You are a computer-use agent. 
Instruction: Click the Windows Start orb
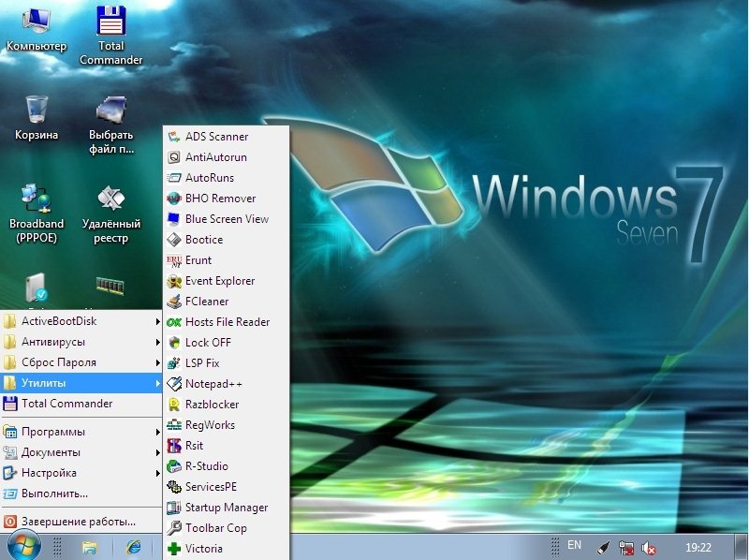(x=23, y=545)
